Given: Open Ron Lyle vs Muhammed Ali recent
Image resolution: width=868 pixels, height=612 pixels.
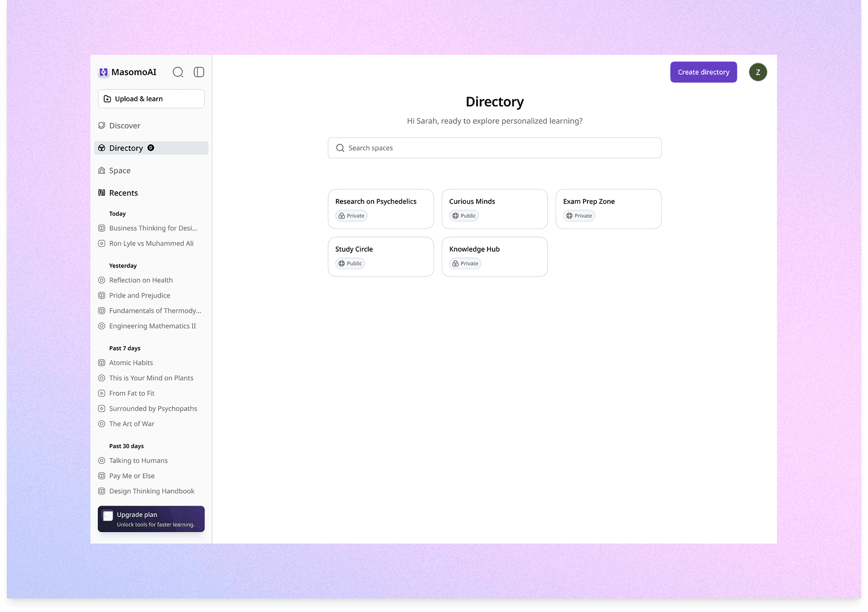Looking at the screenshot, I should tap(151, 244).
